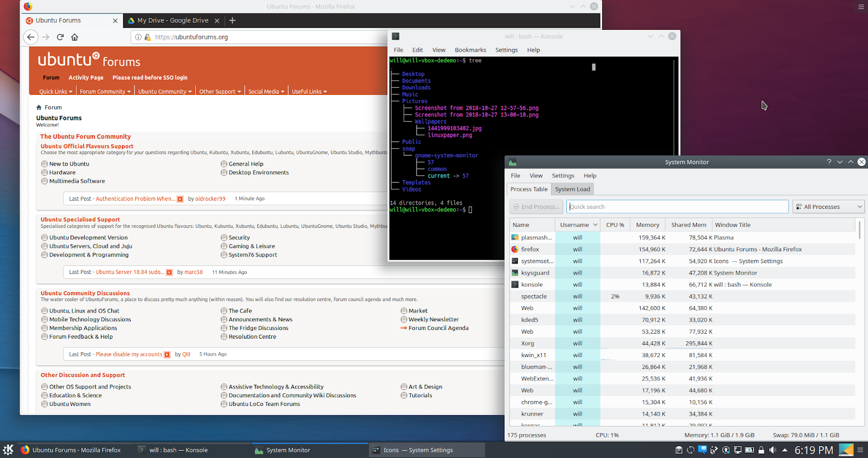Click the System Monitor Quick search field

click(678, 207)
